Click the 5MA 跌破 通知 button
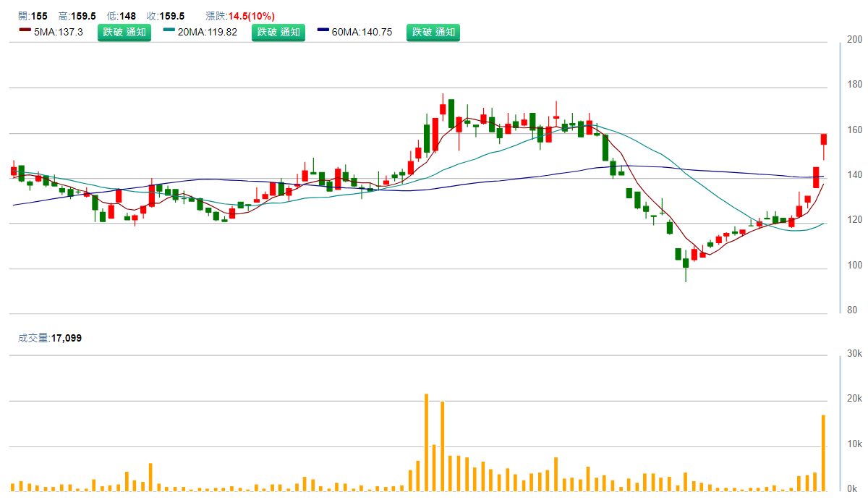Image resolution: width=868 pixels, height=500 pixels. [x=124, y=32]
